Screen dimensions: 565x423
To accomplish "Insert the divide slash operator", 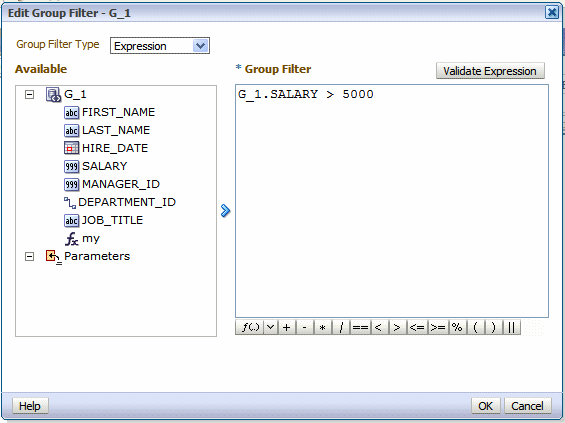I will coord(341,328).
